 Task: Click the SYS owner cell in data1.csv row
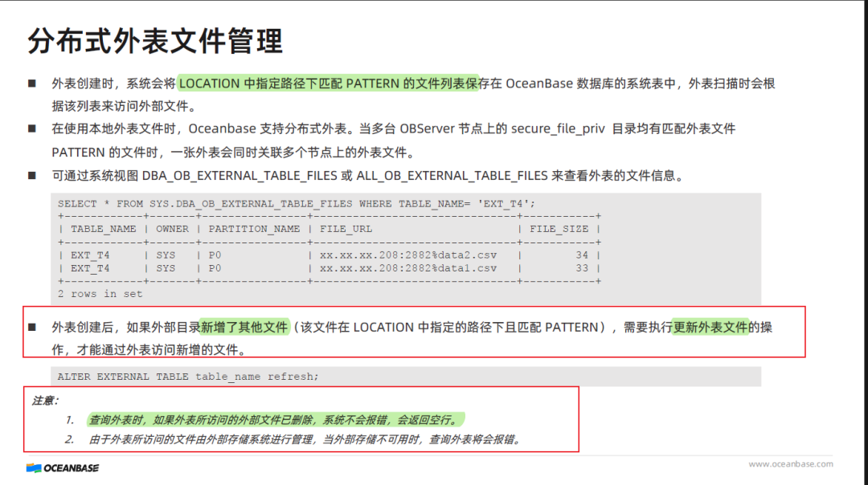point(166,268)
